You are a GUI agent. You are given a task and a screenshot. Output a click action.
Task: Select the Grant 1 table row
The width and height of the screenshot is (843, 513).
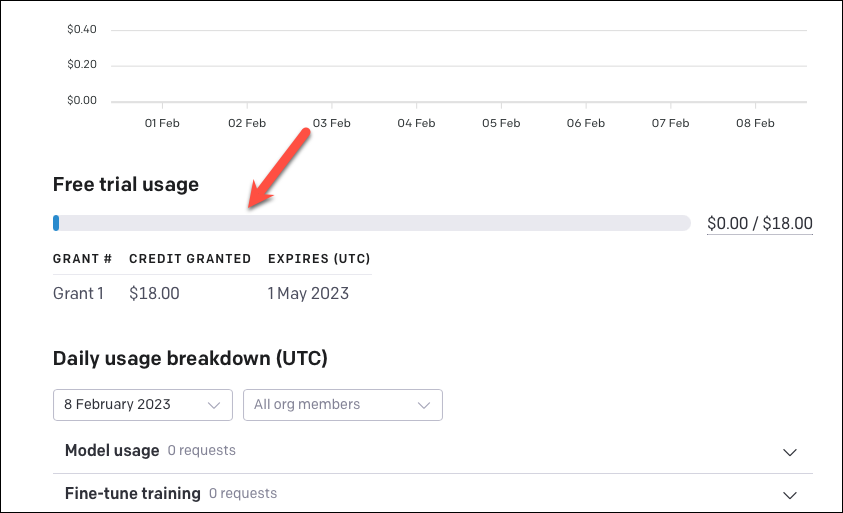point(212,294)
